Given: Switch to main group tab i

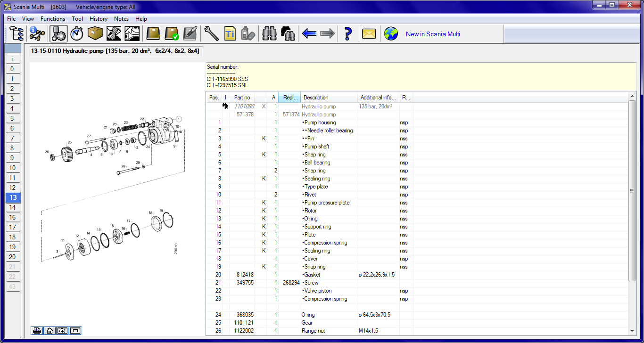Looking at the screenshot, I should click(x=12, y=59).
